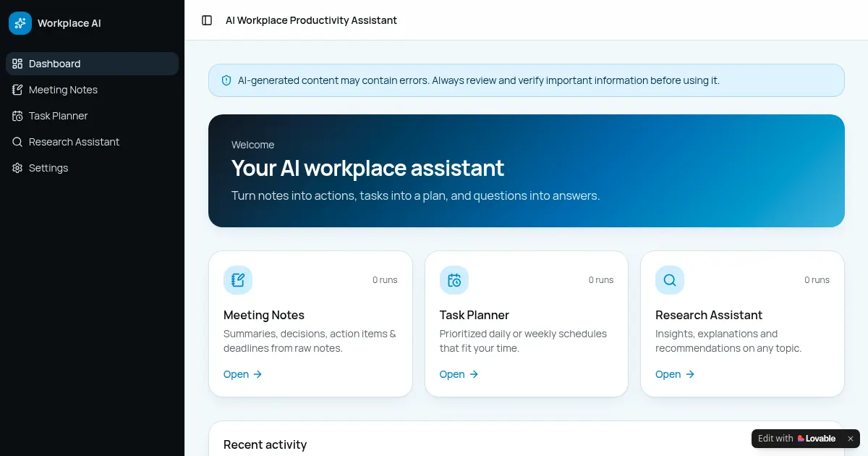Click the Your AI workplace assistant heading
The width and height of the screenshot is (868, 456).
coord(367,168)
